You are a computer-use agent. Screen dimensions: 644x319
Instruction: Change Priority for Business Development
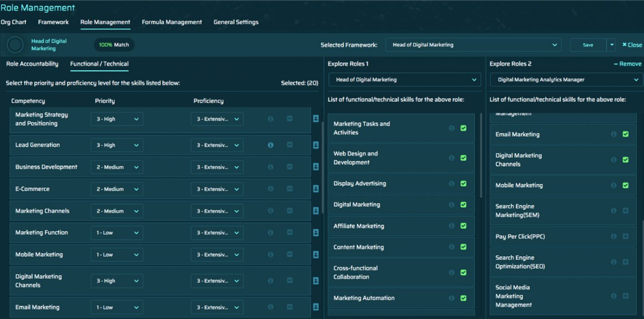(116, 167)
